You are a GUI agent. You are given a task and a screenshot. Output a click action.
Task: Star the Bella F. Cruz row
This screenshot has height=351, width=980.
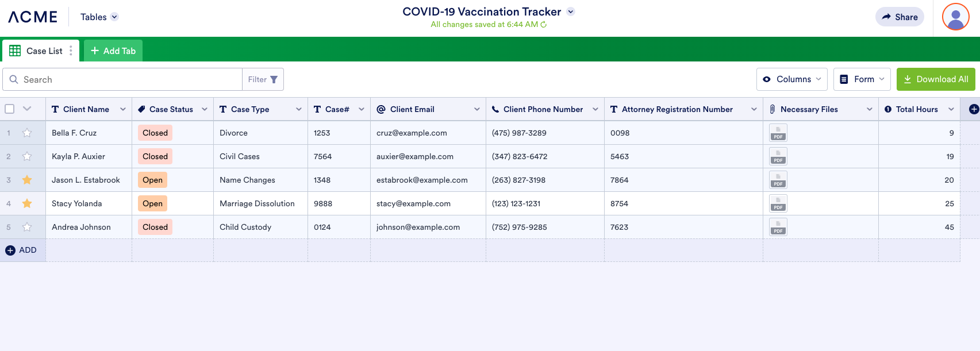click(27, 133)
